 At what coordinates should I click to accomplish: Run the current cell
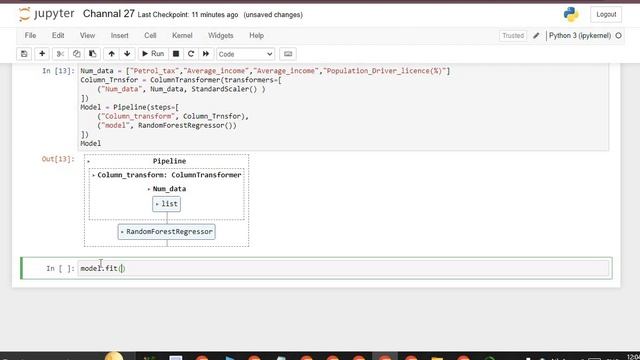[x=153, y=54]
